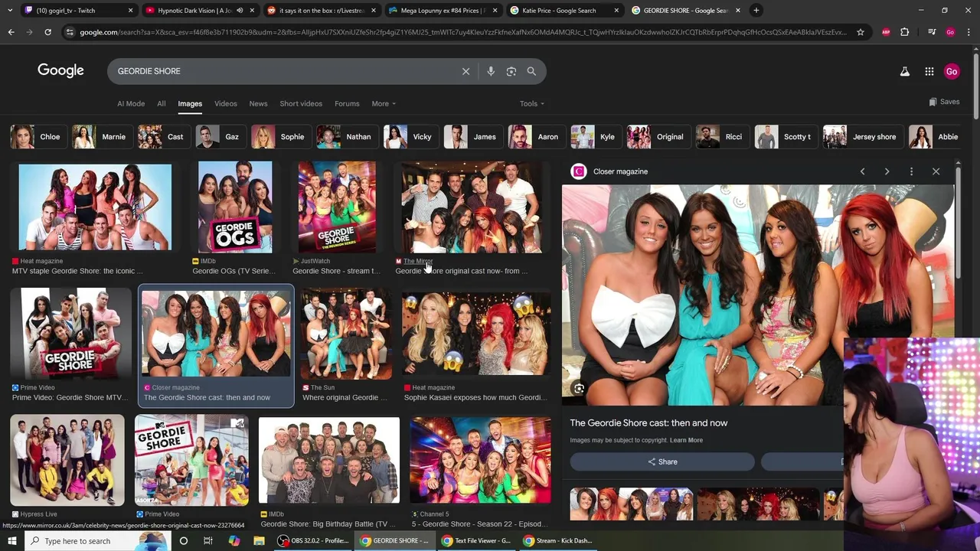Reload the page

click(47, 32)
